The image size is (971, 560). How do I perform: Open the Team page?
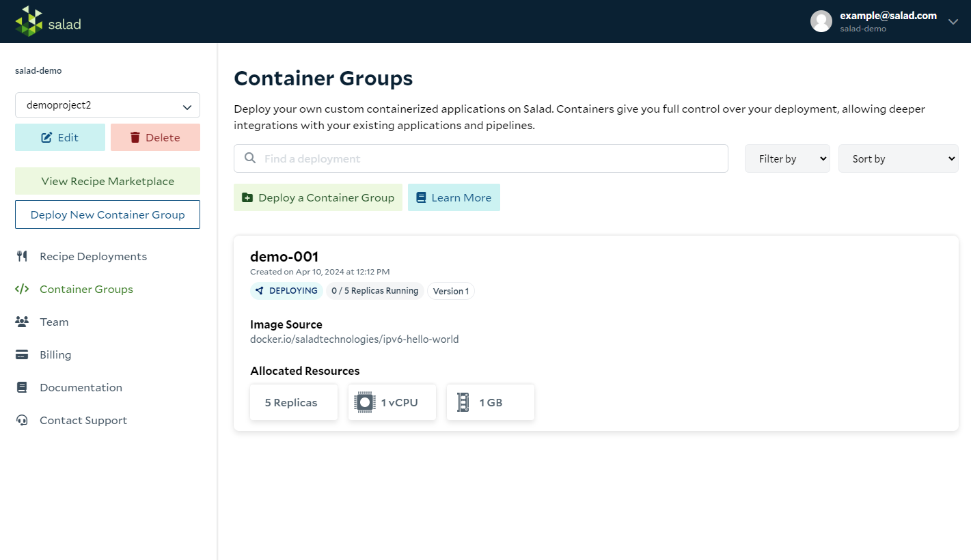click(54, 322)
